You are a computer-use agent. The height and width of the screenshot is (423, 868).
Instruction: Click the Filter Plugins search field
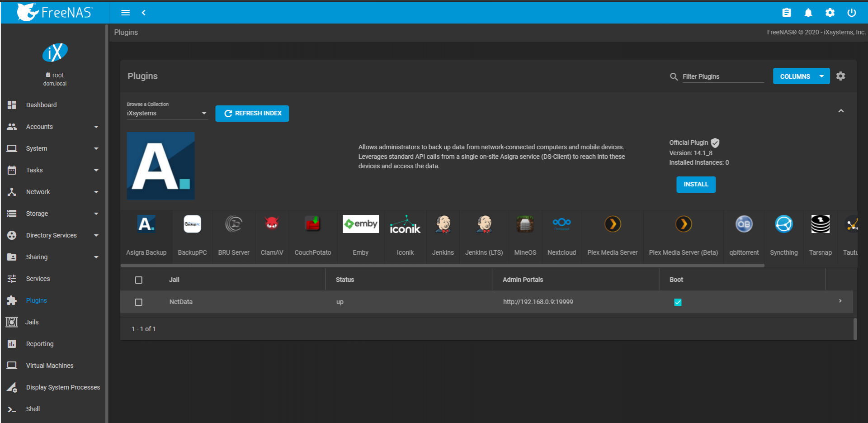tap(723, 76)
